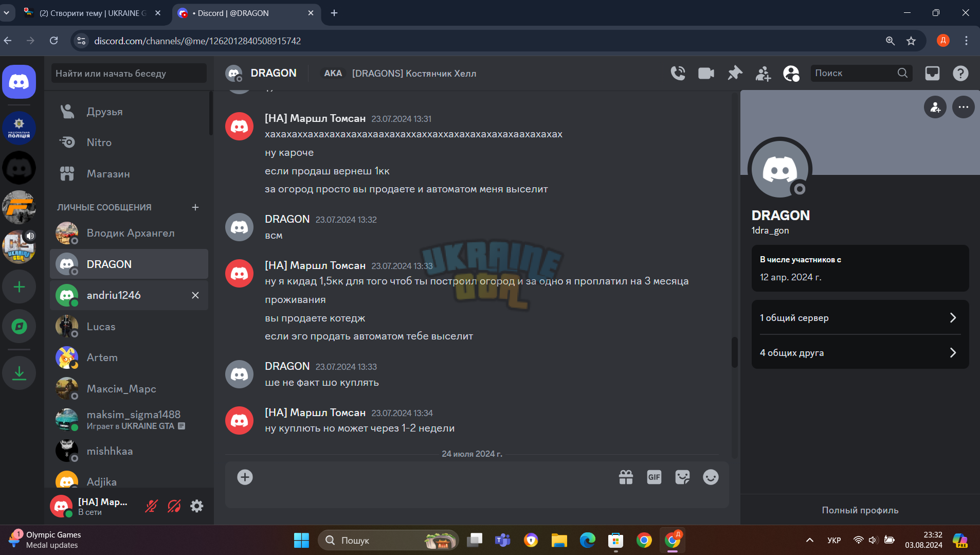The width and height of the screenshot is (980, 555).
Task: Expand the 1 общий сервер row
Action: [860, 318]
